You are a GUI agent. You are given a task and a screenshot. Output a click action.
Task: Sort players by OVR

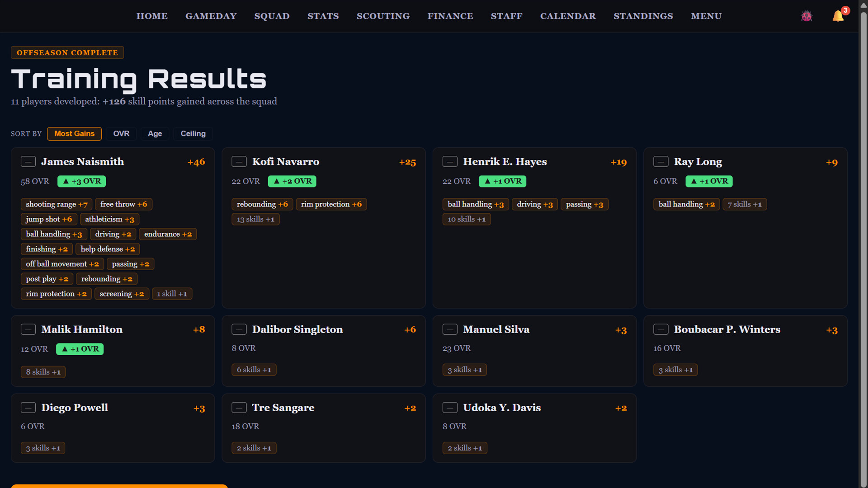point(121,134)
